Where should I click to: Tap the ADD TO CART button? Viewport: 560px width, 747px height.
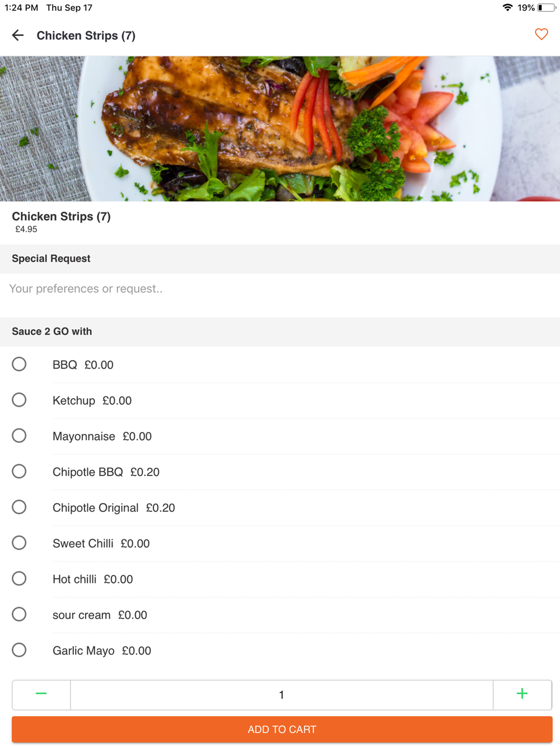click(282, 729)
